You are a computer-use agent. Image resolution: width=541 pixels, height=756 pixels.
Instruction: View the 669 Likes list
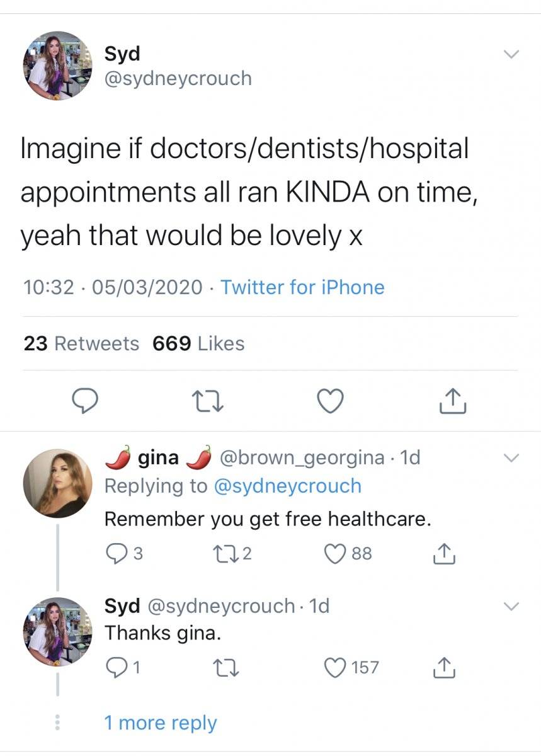pos(198,343)
